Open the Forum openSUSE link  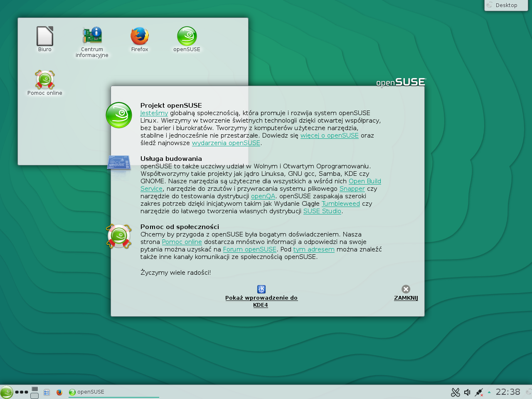[x=249, y=249]
